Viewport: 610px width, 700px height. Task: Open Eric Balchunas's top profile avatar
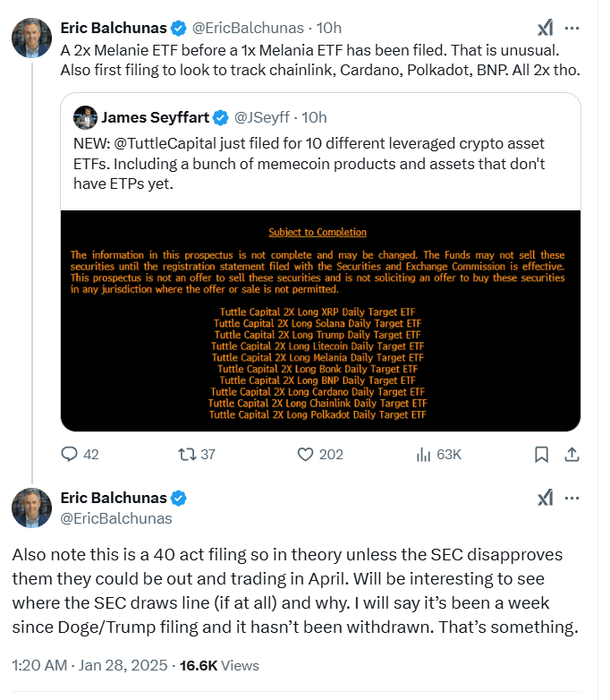coord(30,37)
